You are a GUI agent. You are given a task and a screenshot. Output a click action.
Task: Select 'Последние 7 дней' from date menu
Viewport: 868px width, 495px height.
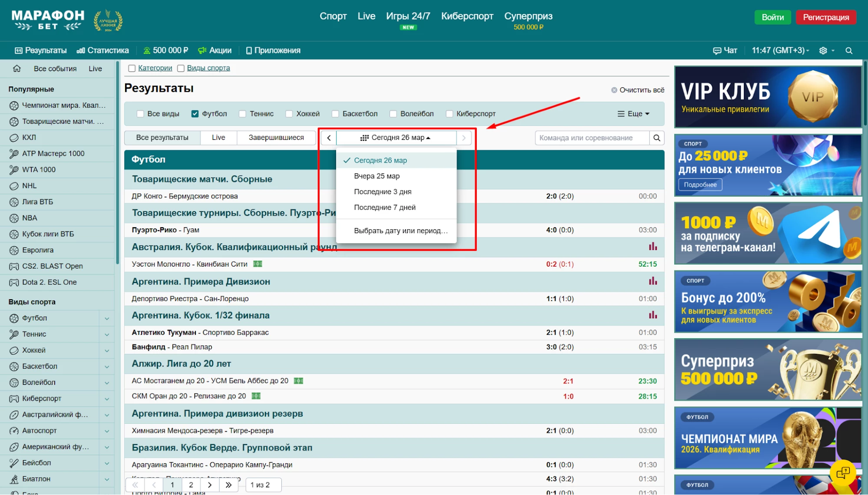[396, 208]
